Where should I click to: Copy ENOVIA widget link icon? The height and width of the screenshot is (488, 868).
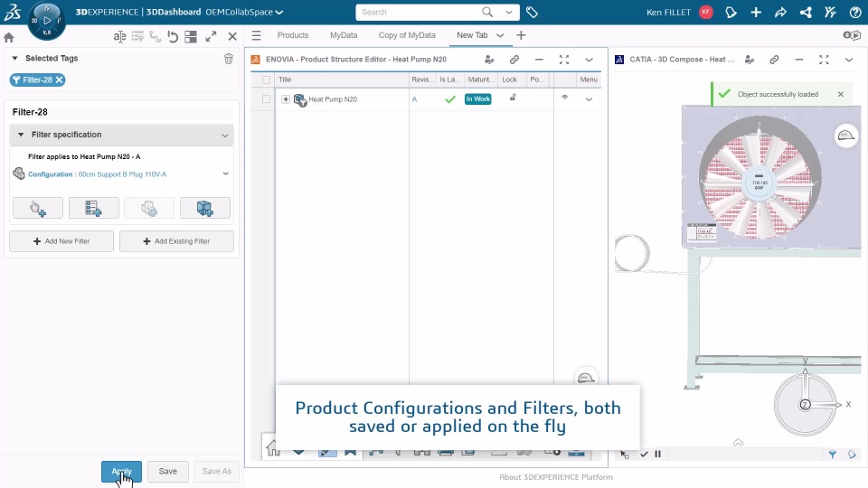tap(514, 60)
